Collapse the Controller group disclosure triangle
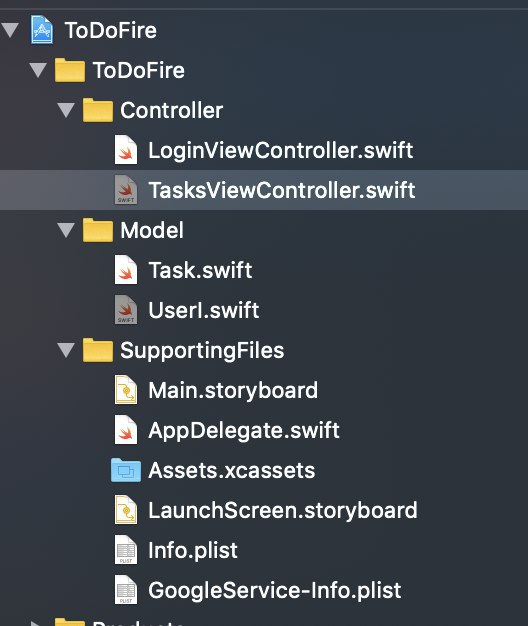Screen dimensions: 528x626 66,110
